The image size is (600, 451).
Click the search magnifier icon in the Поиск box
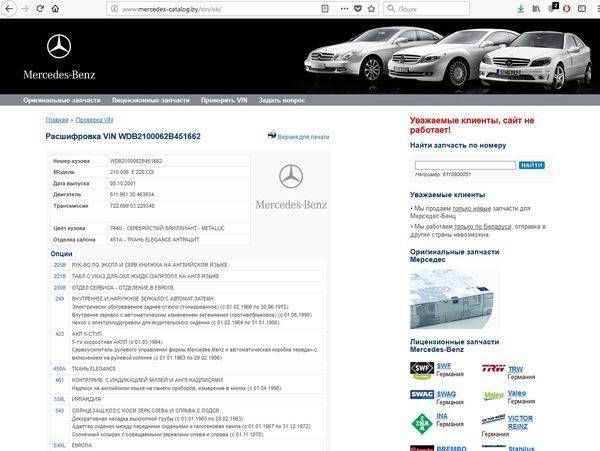pos(391,8)
